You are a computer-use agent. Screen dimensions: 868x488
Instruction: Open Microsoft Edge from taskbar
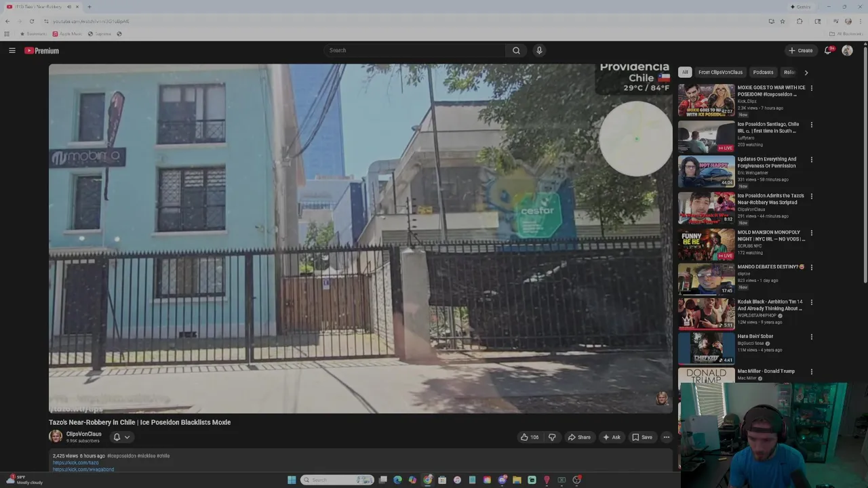point(397,480)
